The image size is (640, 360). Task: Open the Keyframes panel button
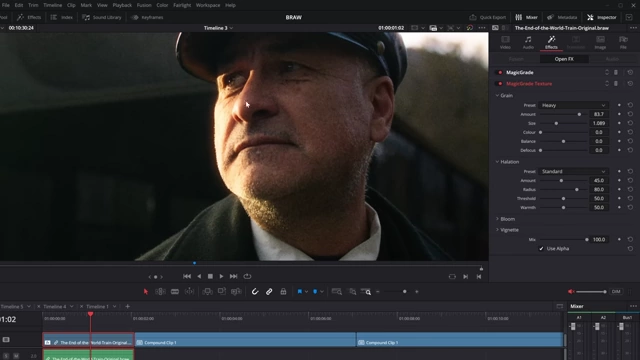147,17
